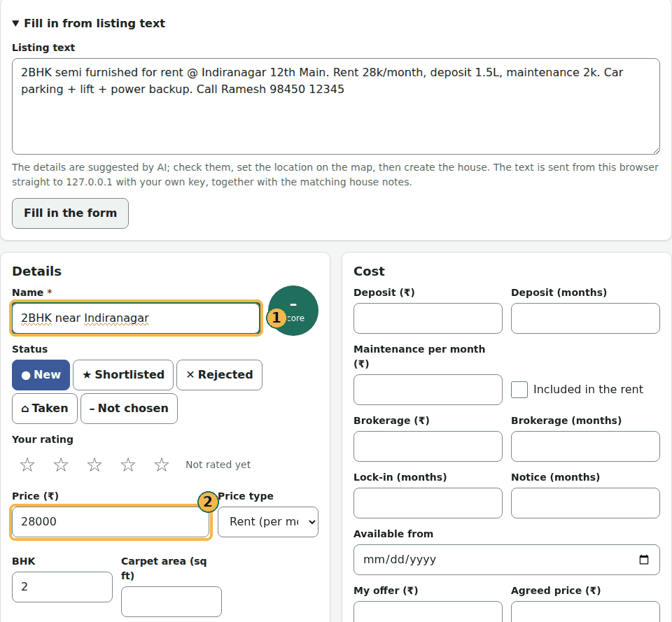Image resolution: width=672 pixels, height=622 pixels.
Task: Click the My offer (₹) field
Action: click(x=428, y=612)
